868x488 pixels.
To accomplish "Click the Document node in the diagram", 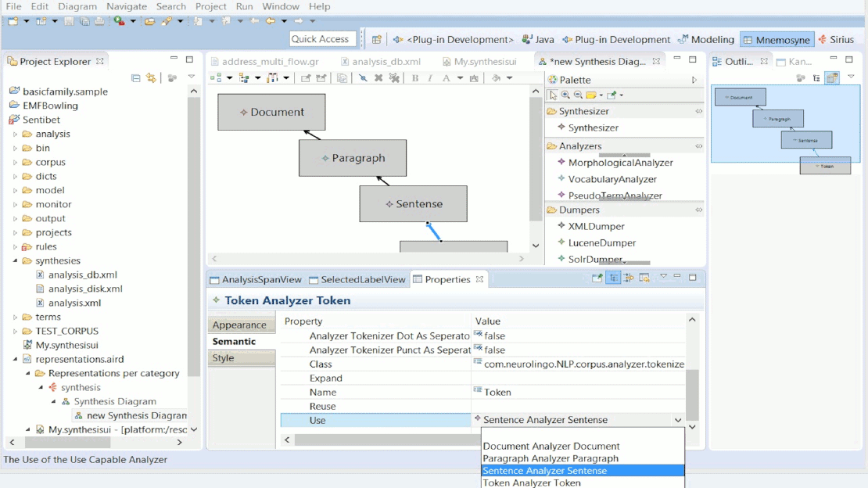I will (x=271, y=112).
